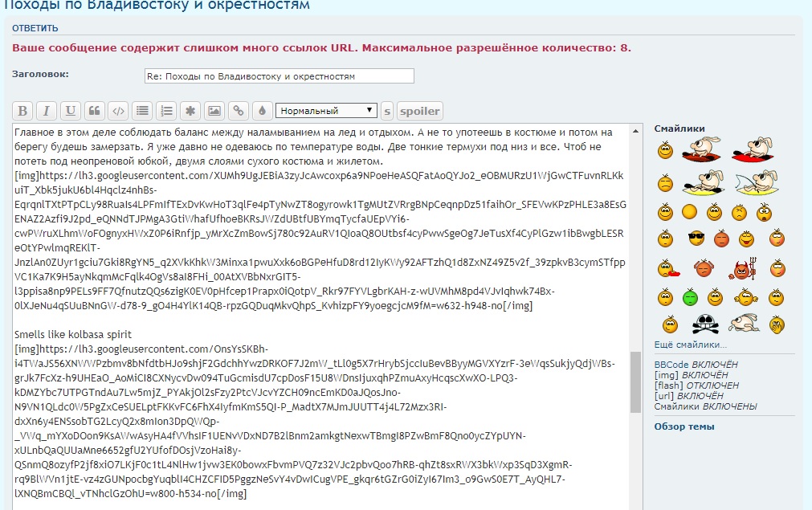Add a list item with the asterisk button
Viewport: 812px width, 510px height.
(190, 111)
